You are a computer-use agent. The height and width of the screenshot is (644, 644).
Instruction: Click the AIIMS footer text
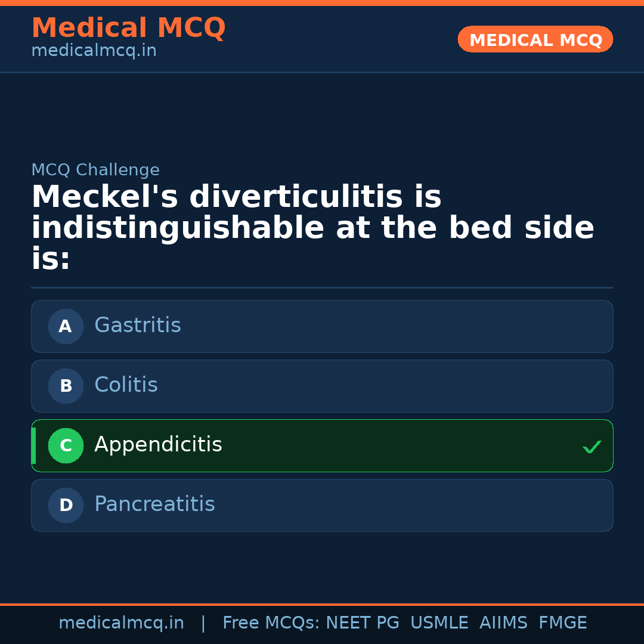coord(503,623)
